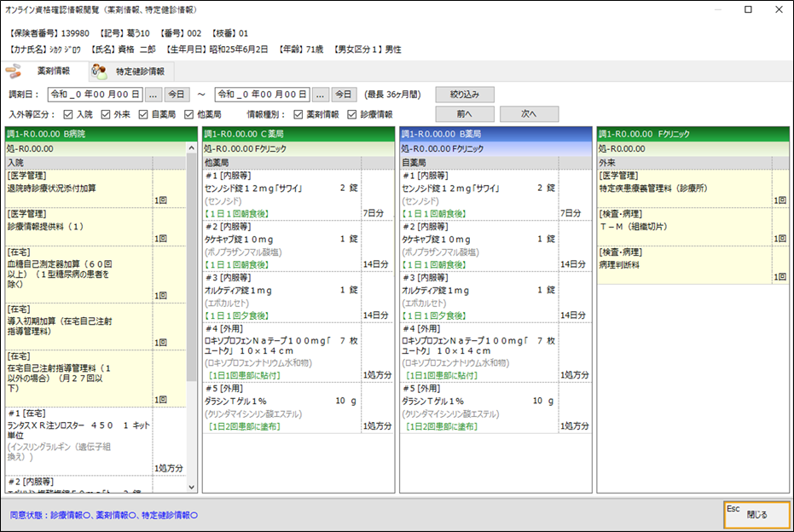Select 導入初期加算 entry
This screenshot has width=794, height=532.
(x=96, y=327)
